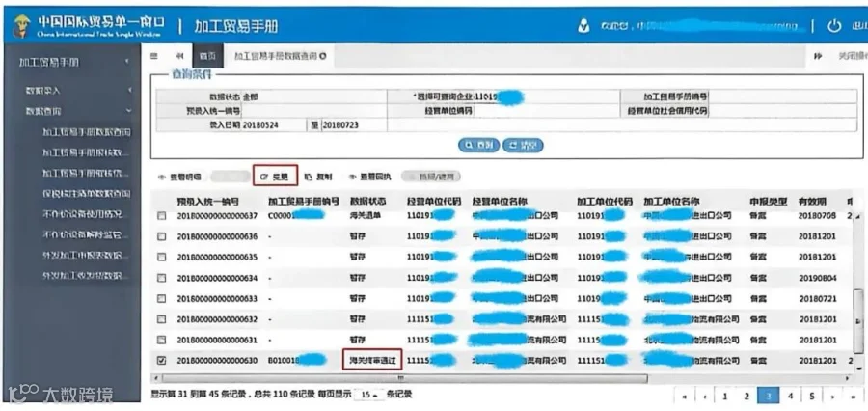Check the box for row 201800000000000637
This screenshot has width=868, height=411.
click(162, 216)
